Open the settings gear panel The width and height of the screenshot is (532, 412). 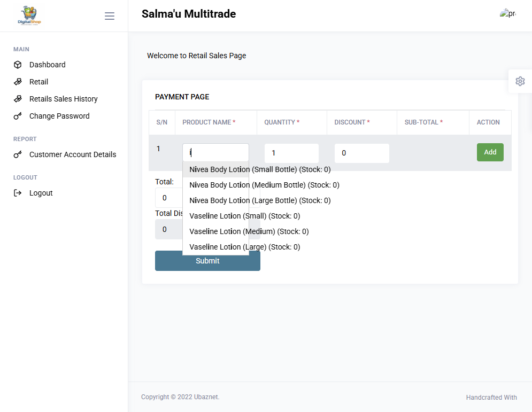(x=520, y=81)
